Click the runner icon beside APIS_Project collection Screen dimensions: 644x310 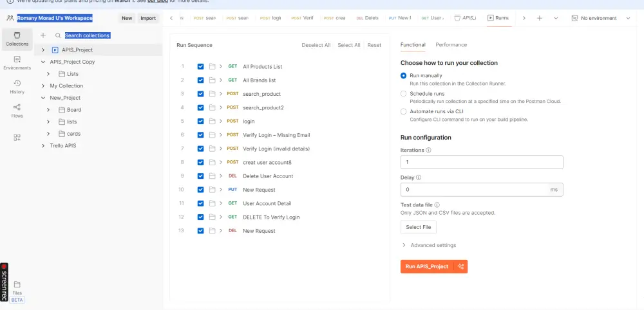tap(55, 50)
